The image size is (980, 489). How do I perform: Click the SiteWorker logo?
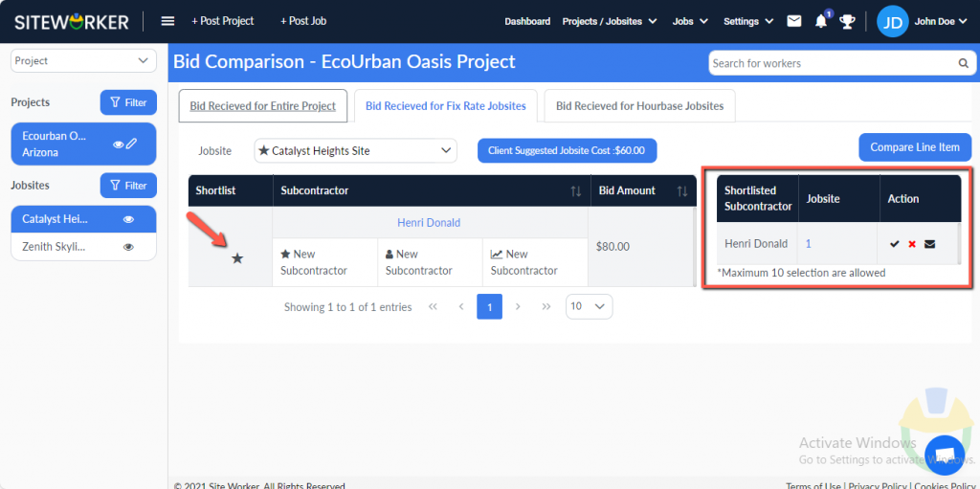(72, 22)
